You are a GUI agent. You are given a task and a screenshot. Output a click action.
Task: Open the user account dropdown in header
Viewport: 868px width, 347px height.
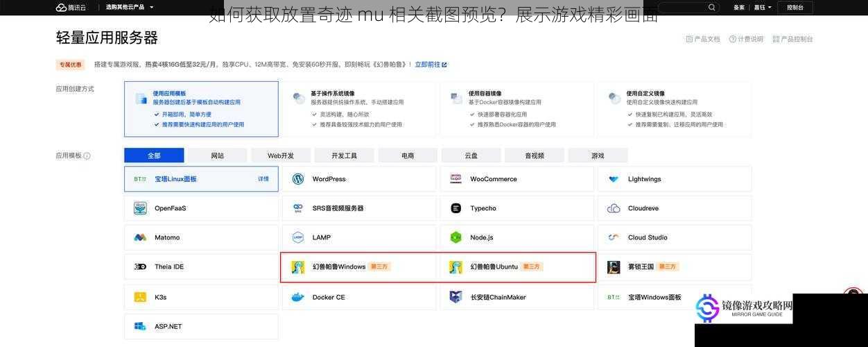pos(763,7)
